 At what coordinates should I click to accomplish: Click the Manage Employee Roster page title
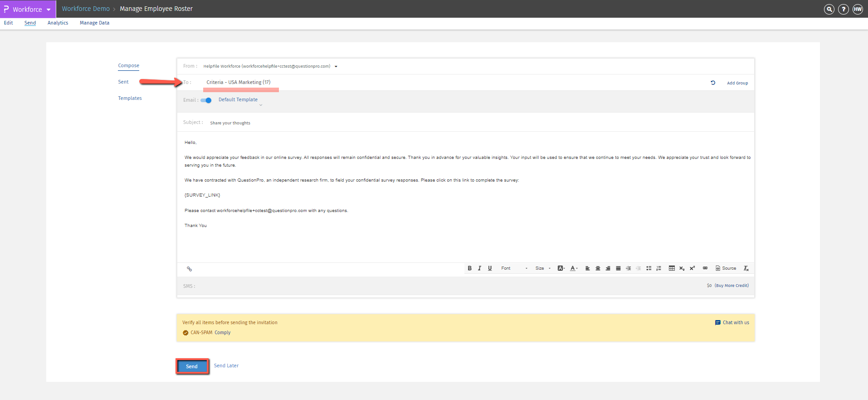(156, 9)
